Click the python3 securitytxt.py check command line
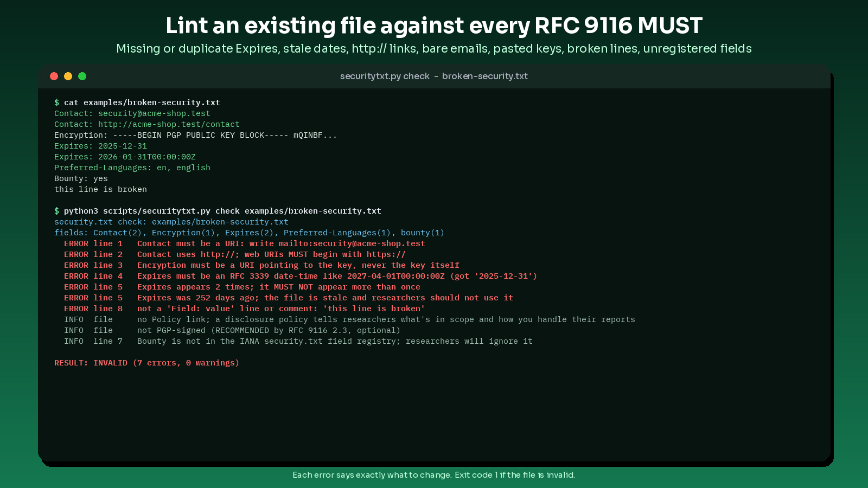This screenshot has height=488, width=868. (218, 211)
